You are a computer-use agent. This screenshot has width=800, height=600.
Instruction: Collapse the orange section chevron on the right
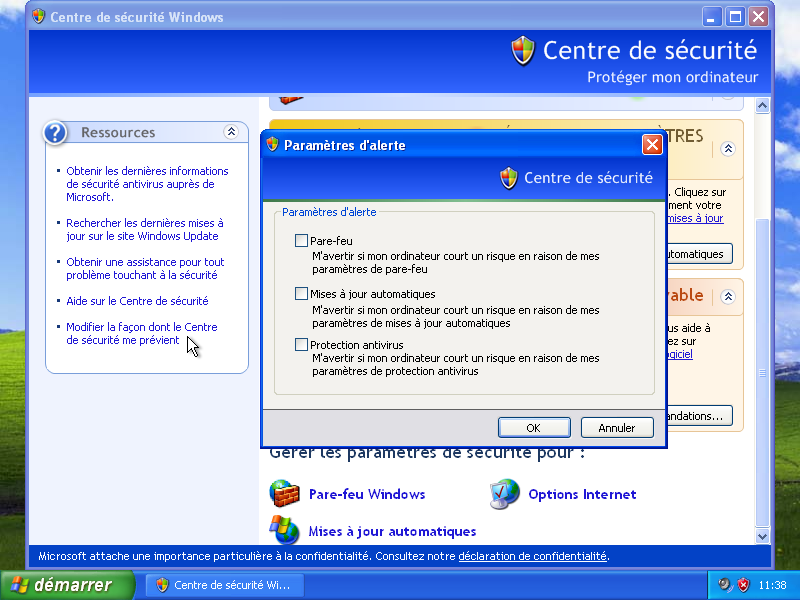click(x=728, y=296)
